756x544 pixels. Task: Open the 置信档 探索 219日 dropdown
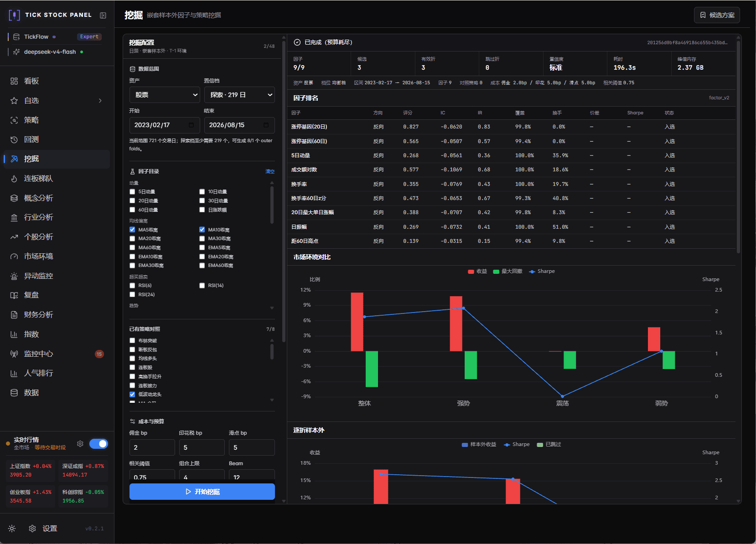tap(239, 95)
